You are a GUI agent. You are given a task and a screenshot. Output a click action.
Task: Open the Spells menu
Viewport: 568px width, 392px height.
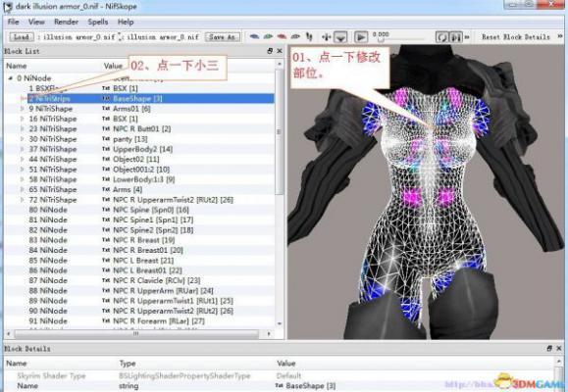(x=98, y=22)
